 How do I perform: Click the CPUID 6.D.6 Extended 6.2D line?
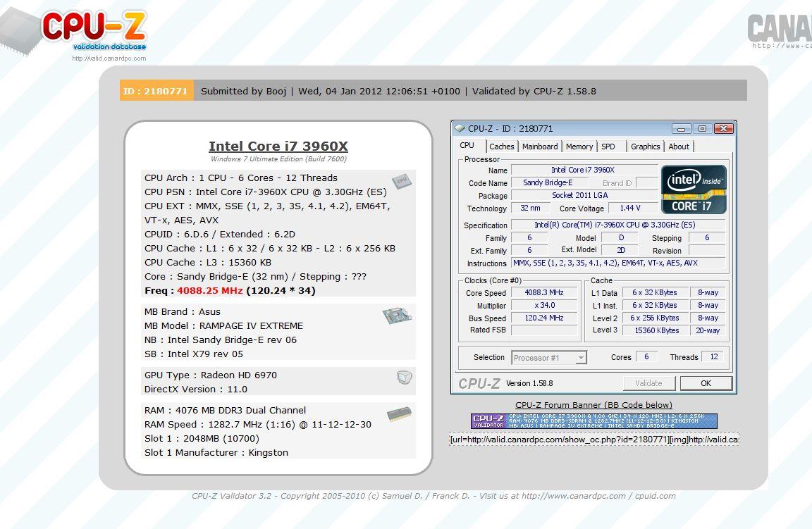click(220, 235)
